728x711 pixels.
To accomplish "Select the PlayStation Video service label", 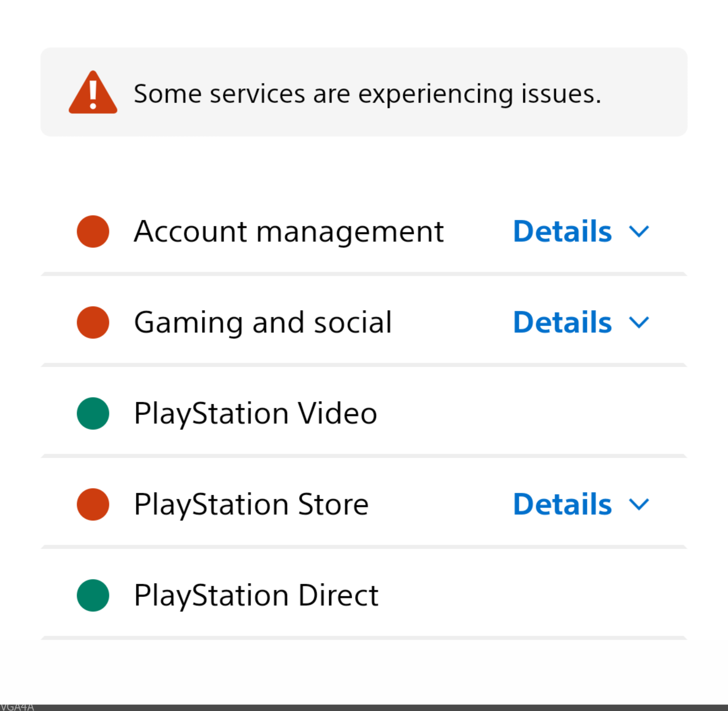I will click(255, 413).
